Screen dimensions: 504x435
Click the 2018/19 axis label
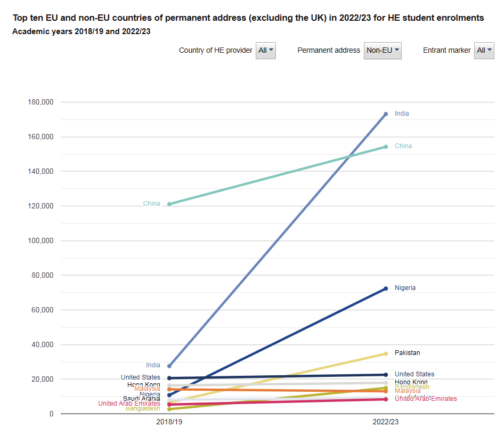(169, 422)
